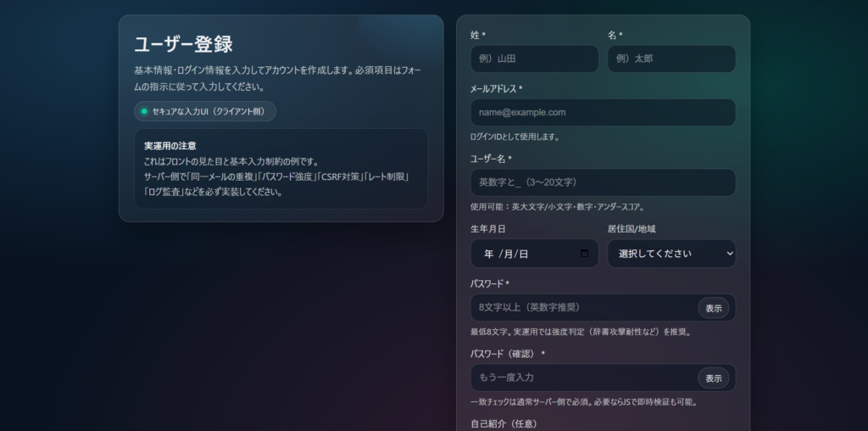Click the ユーザー登録 heading

click(183, 44)
